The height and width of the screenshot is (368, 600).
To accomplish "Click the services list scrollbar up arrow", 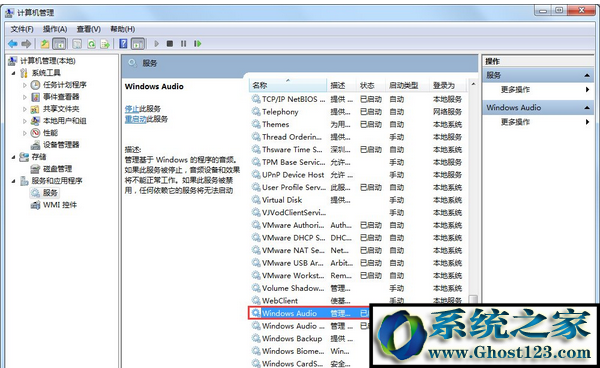I will coord(473,84).
